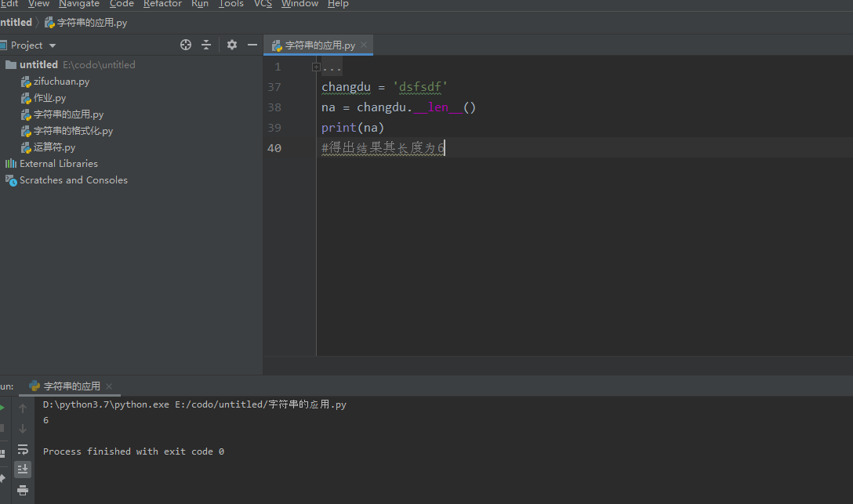This screenshot has width=853, height=504.
Task: Click the print output icon in Run panel
Action: (23, 490)
